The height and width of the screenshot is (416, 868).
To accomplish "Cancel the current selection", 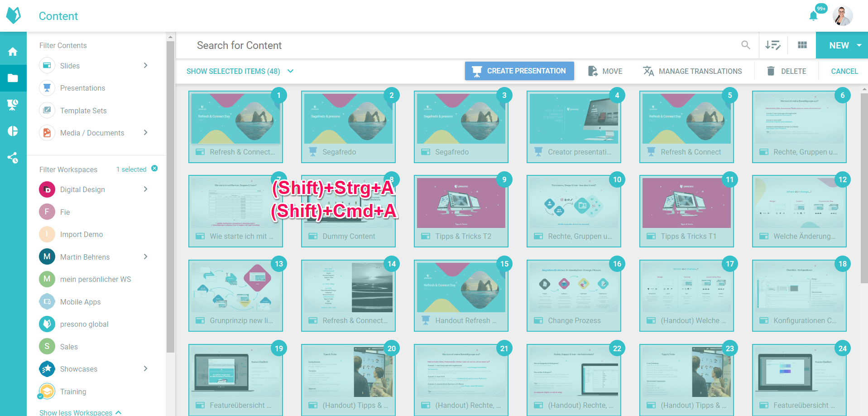I will [844, 71].
